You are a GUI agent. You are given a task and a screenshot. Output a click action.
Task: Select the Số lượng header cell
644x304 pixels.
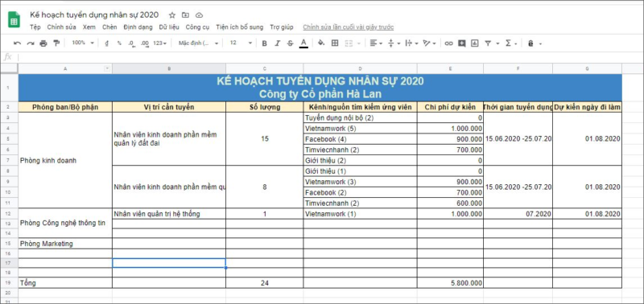265,107
